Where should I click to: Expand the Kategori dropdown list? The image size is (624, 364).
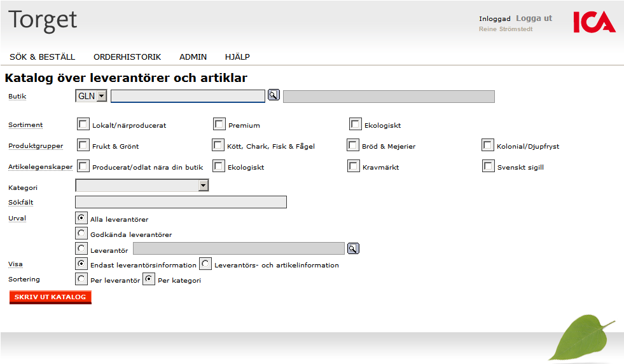click(x=142, y=185)
